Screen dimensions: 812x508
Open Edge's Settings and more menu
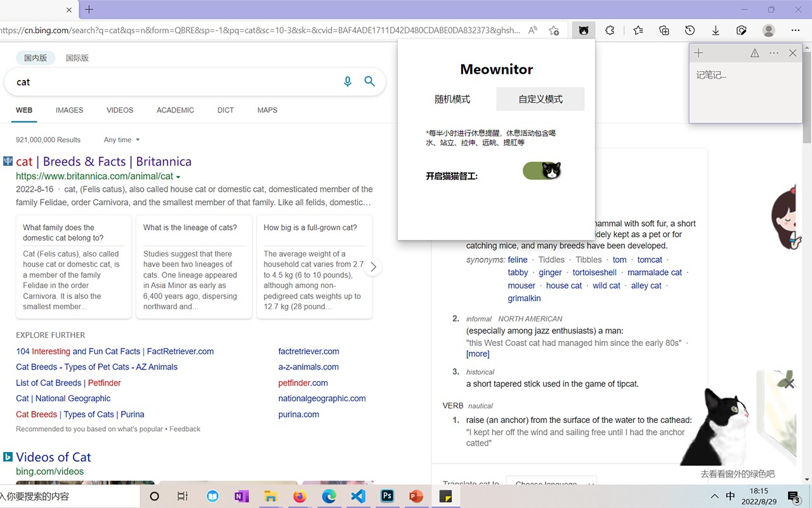pos(796,30)
